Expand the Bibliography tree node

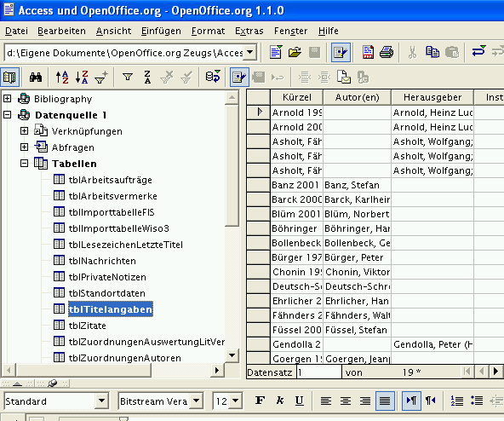(x=8, y=99)
